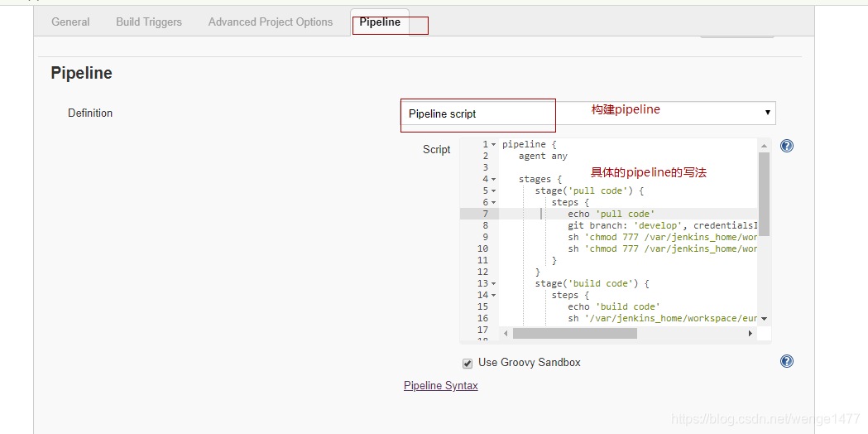Click the line "echo 'build code'"
Viewport: 868px width, 434px height.
click(614, 306)
